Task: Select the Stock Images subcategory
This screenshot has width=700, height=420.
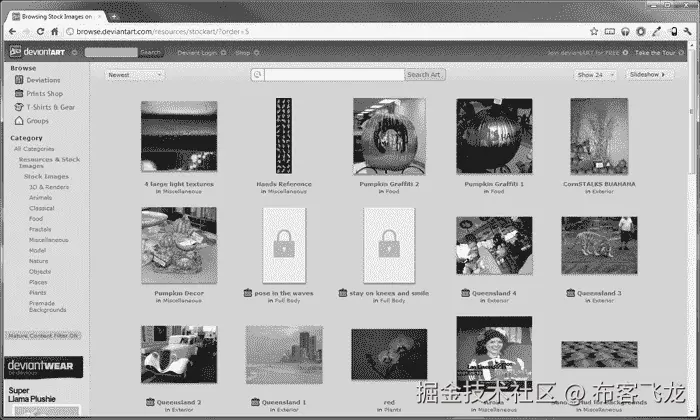Action: [x=46, y=176]
